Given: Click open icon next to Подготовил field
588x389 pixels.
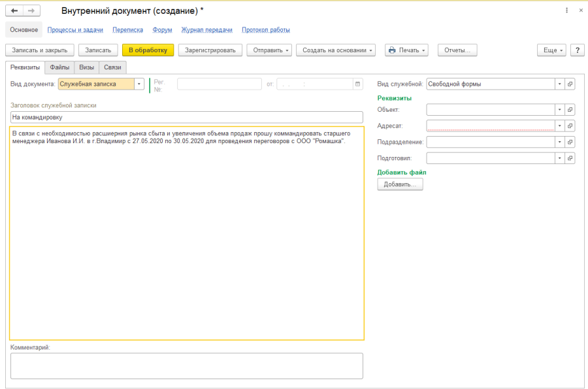Looking at the screenshot, I should click(570, 158).
